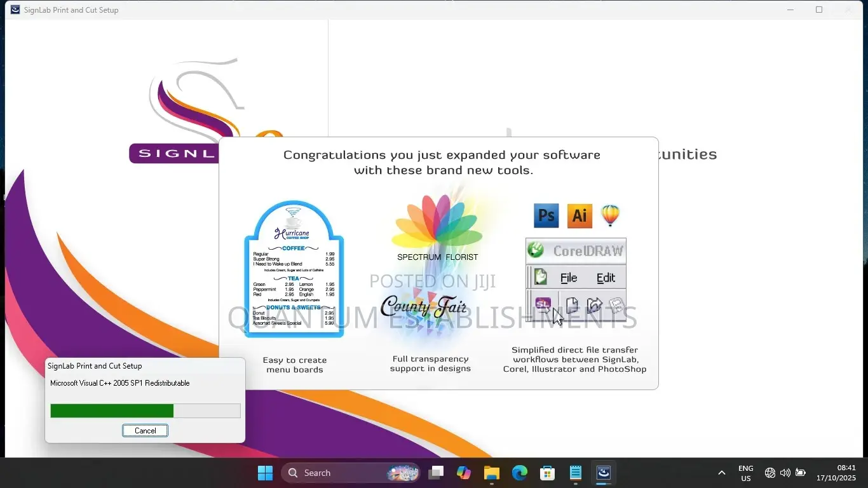Click the battery tray icon
The height and width of the screenshot is (488, 868).
coord(801,473)
